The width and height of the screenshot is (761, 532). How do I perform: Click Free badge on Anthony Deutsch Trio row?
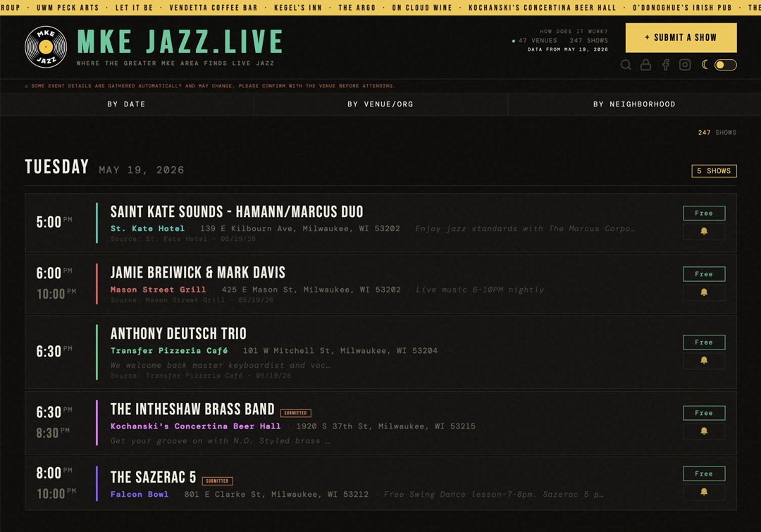[704, 342]
